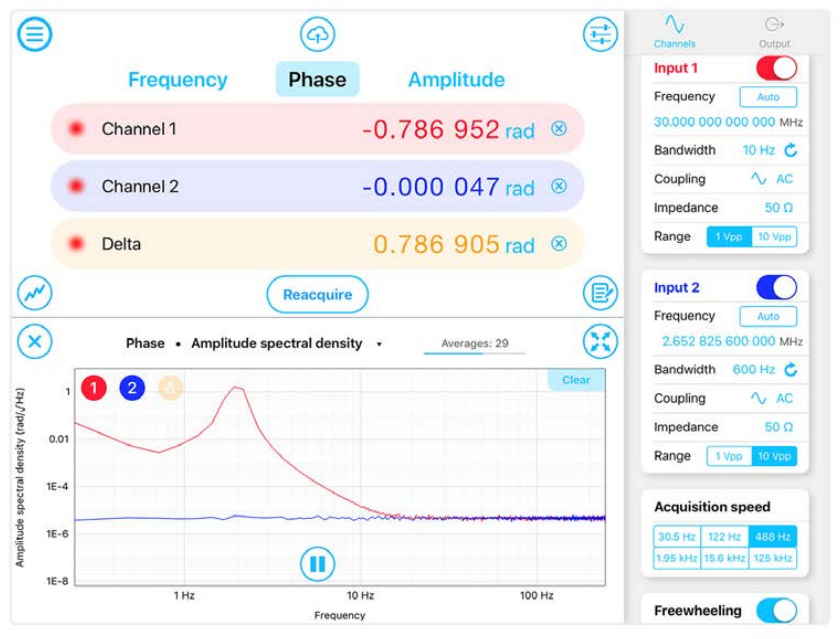Change Input 2 AC coupling setting
840x639 pixels.
(784, 399)
